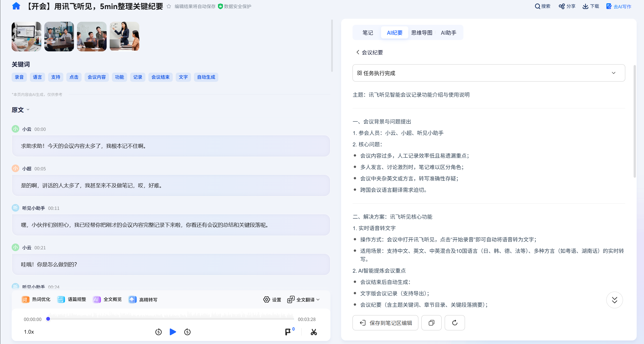Open full text overview (全文概览)
Viewport: 644px width, 344px height.
coord(107,299)
